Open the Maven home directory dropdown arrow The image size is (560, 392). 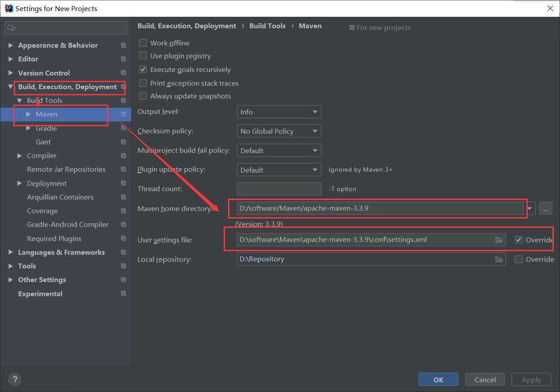pyautogui.click(x=530, y=208)
